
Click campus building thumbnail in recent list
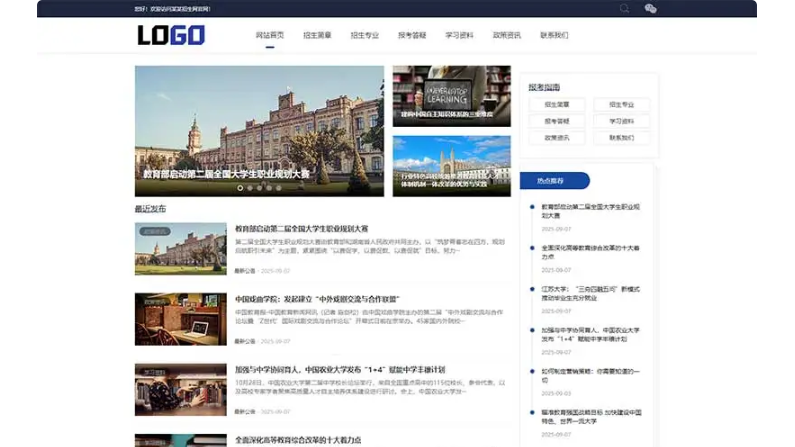click(180, 249)
